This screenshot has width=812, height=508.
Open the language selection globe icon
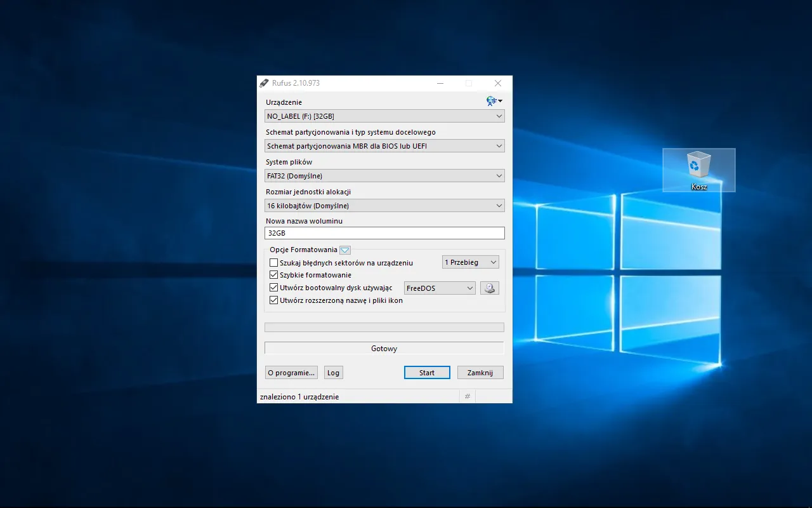[490, 100]
